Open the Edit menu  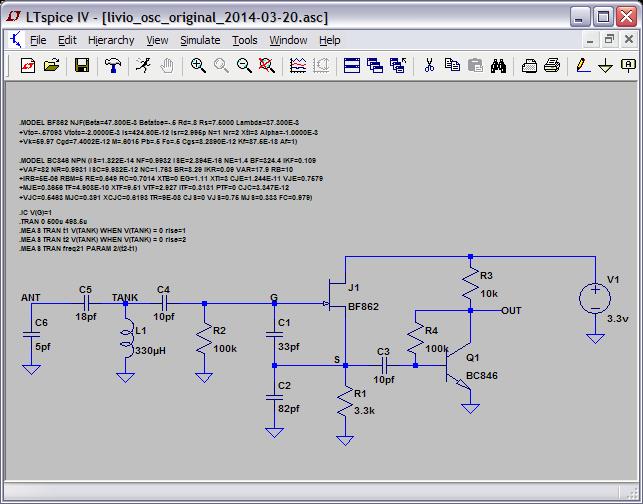click(x=67, y=40)
